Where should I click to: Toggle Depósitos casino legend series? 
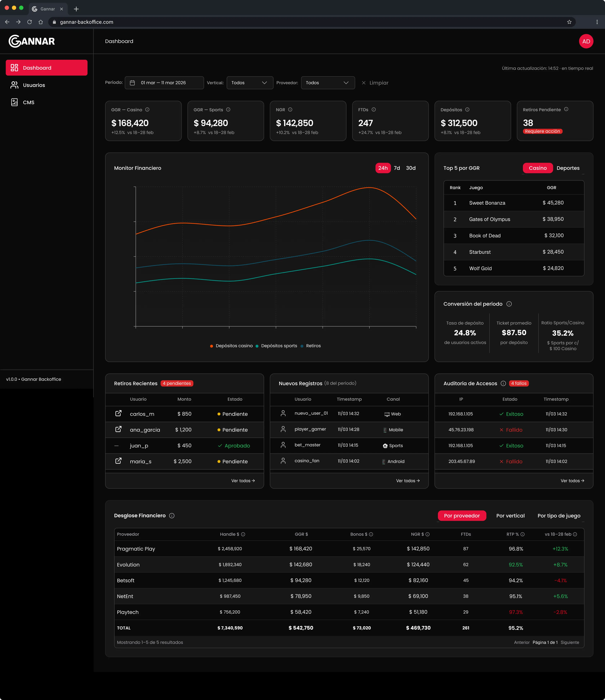[231, 346]
